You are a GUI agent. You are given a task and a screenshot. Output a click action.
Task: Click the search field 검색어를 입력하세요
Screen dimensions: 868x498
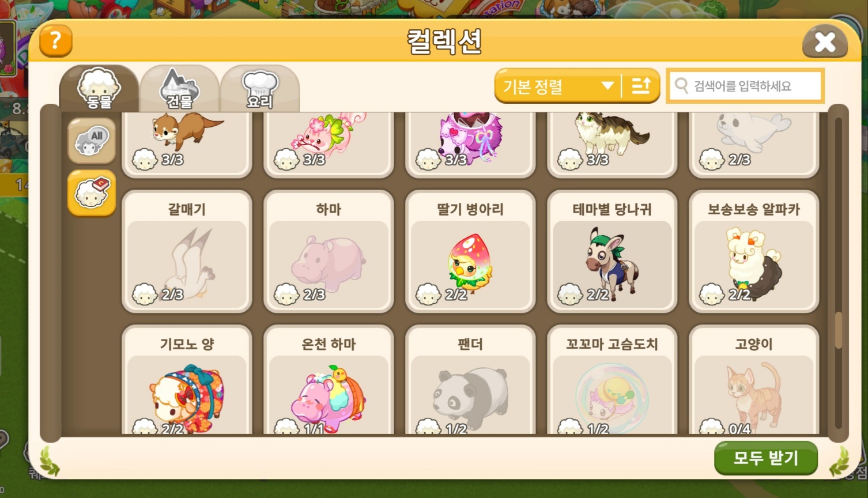click(745, 86)
